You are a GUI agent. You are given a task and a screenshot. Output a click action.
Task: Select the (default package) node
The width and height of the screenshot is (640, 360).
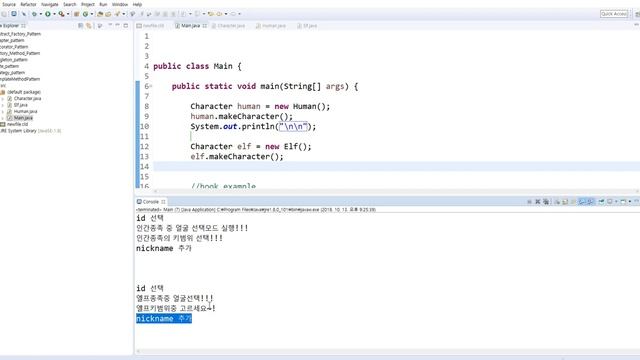(x=24, y=92)
